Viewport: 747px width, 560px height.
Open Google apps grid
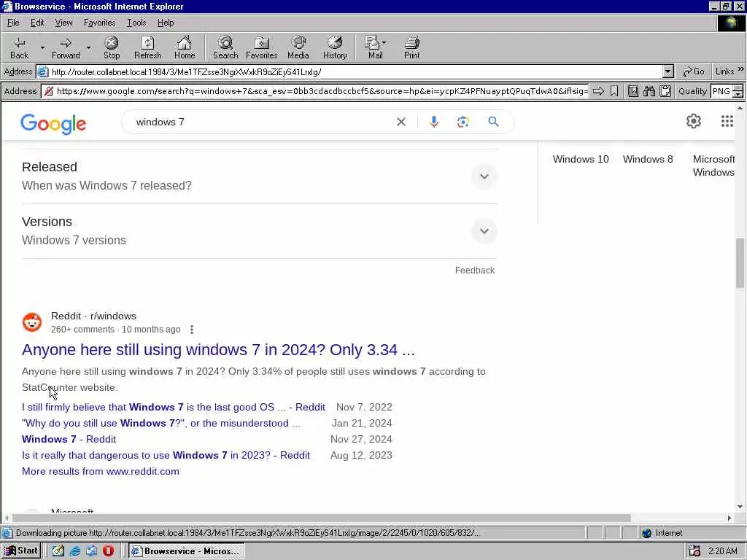tap(727, 121)
